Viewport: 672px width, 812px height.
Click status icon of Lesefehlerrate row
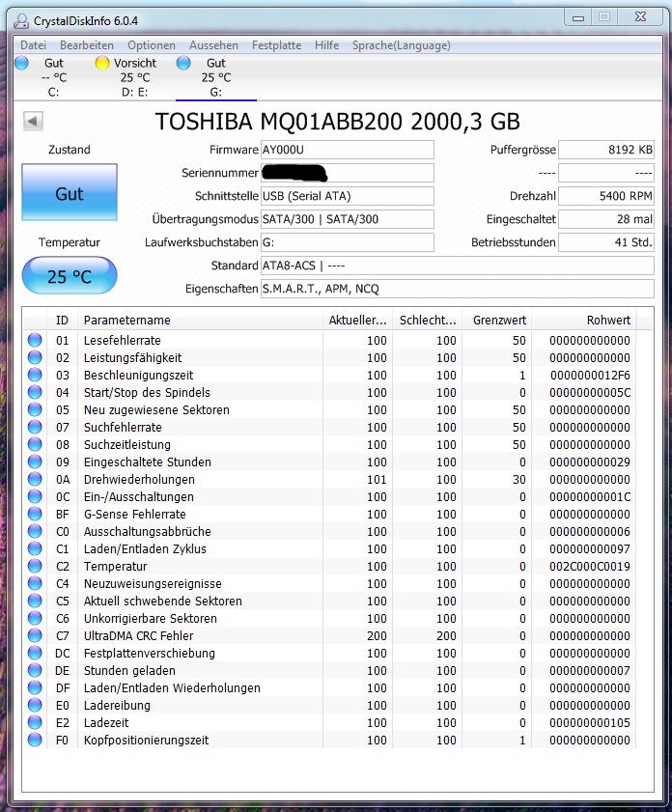pos(35,340)
